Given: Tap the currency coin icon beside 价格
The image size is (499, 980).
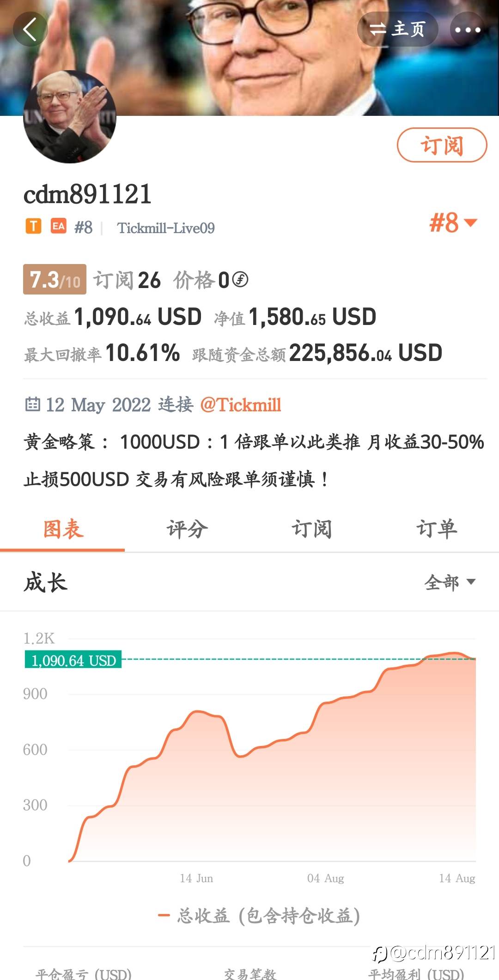Looking at the screenshot, I should 240,279.
